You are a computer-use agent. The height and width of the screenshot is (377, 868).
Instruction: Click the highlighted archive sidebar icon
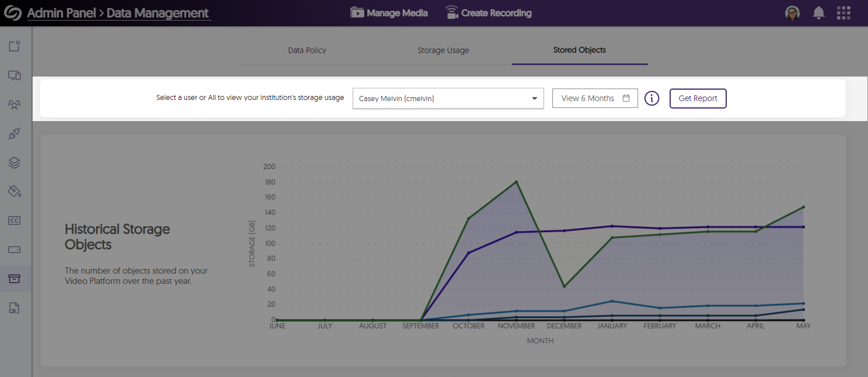14,278
